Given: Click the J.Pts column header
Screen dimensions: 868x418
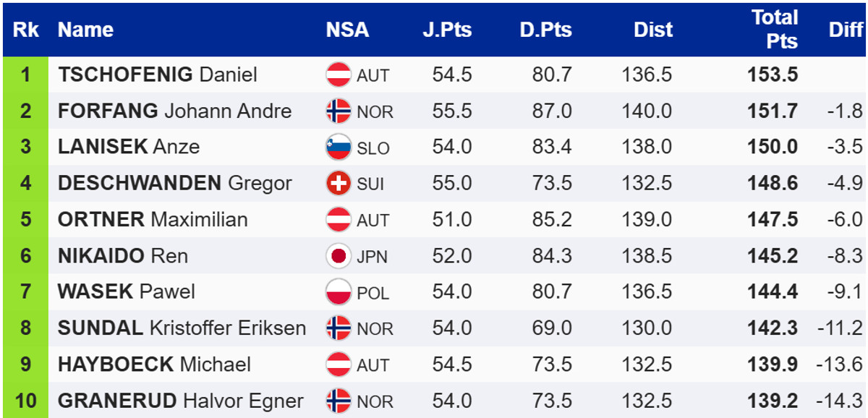Looking at the screenshot, I should coord(446,30).
